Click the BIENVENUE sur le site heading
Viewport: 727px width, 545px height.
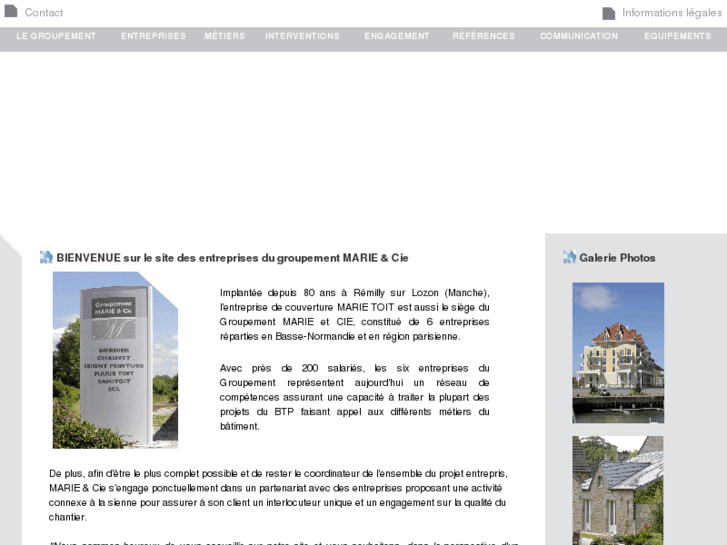[x=232, y=258]
